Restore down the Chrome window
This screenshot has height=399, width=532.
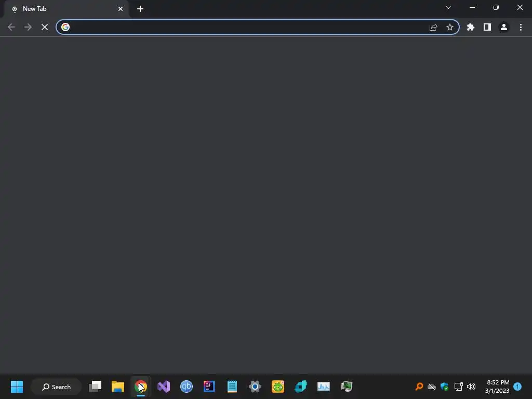pyautogui.click(x=496, y=7)
